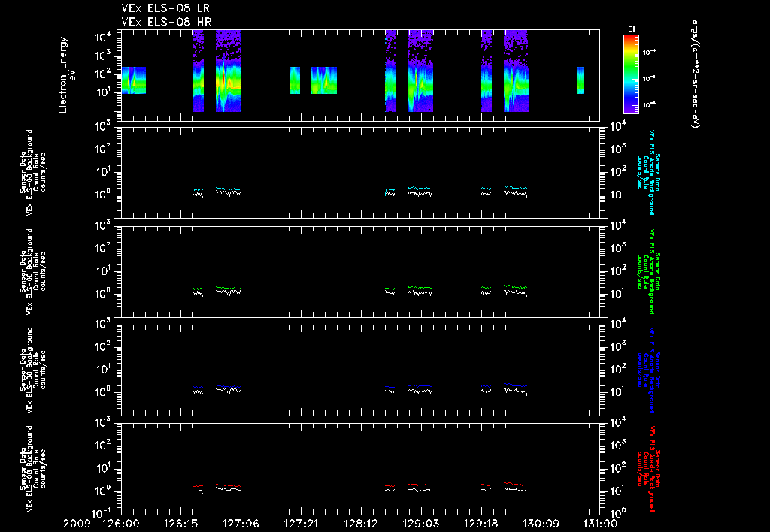
Task: Click the "126:15" time axis label
Action: point(180,524)
